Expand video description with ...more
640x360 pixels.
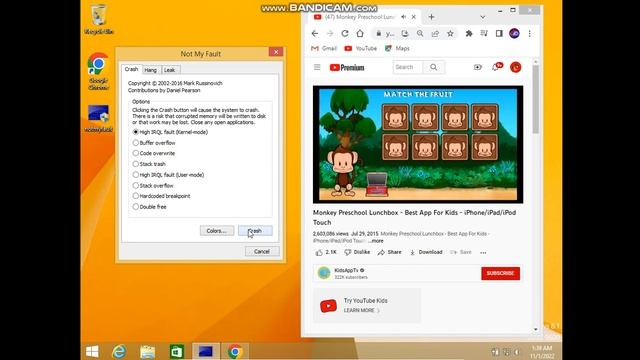[376, 241]
